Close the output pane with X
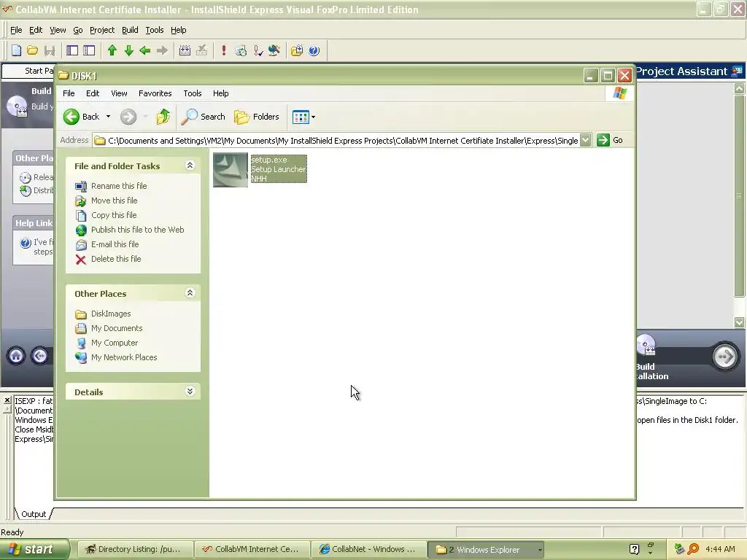Screen dimensions: 747x560 [x=7, y=400]
